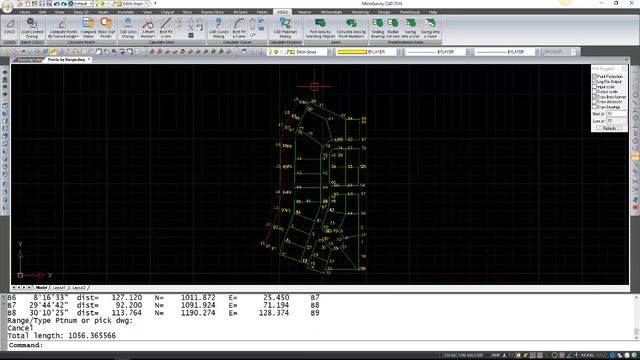
Task: Close the Points by Range.dwg tab
Action: click(89, 60)
